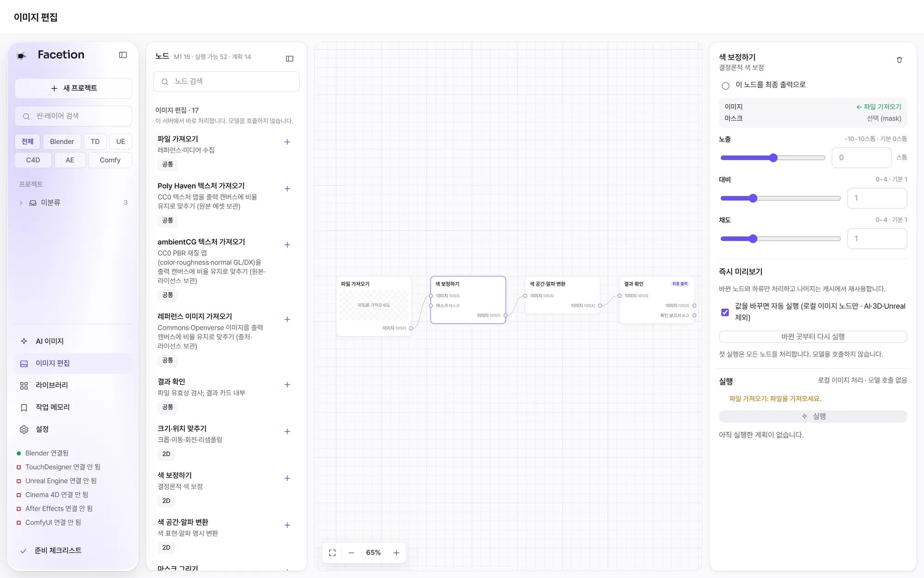This screenshot has height=578, width=924.
Task: Focus the 노드 검색 search field
Action: [226, 81]
